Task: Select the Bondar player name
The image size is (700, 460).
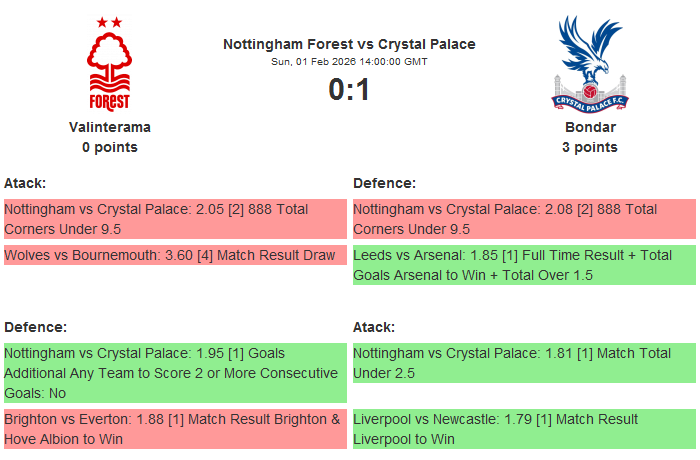Action: (590, 127)
